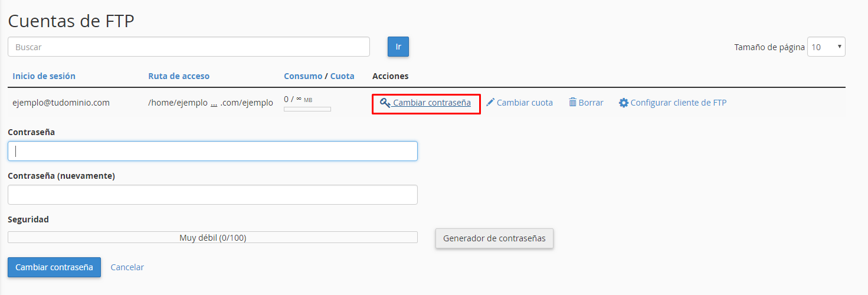This screenshot has width=868, height=295.
Task: Click into the Contraseña field
Action: click(x=212, y=151)
